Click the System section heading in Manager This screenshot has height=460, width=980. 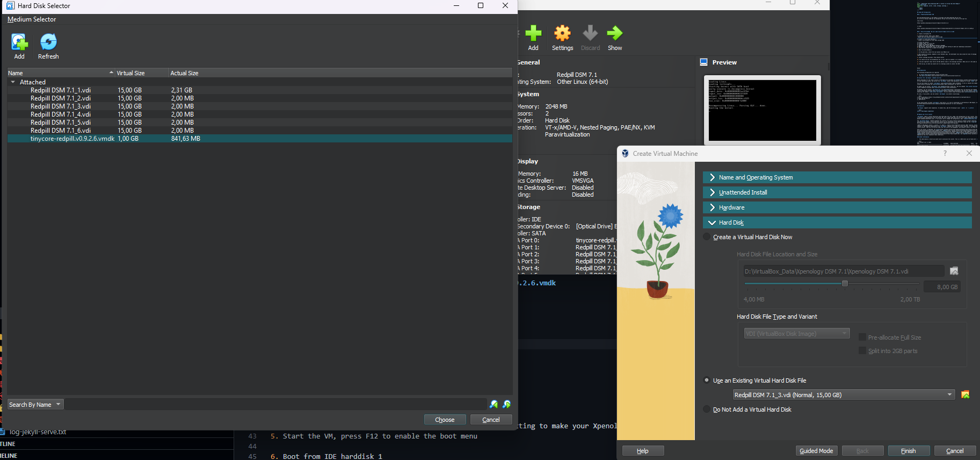tap(528, 94)
